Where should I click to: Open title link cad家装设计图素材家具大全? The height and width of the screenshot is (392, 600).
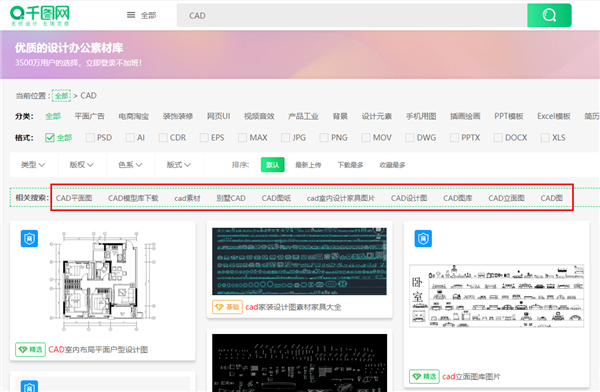tap(293, 307)
